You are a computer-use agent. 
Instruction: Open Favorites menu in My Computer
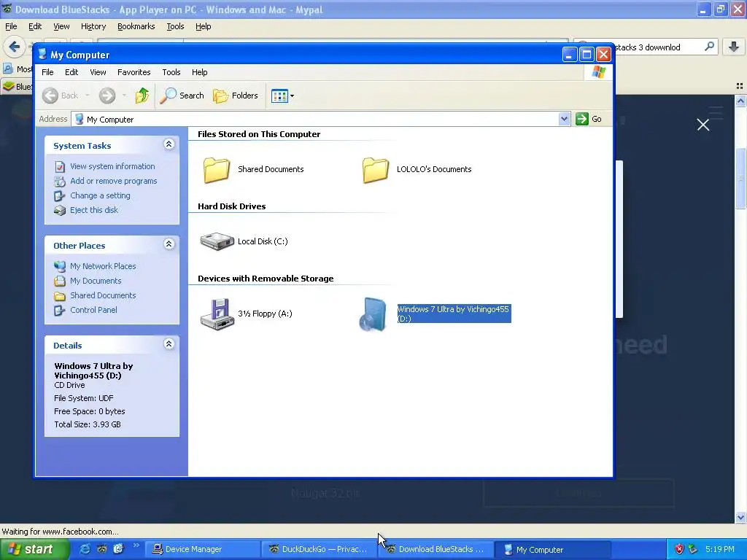134,72
